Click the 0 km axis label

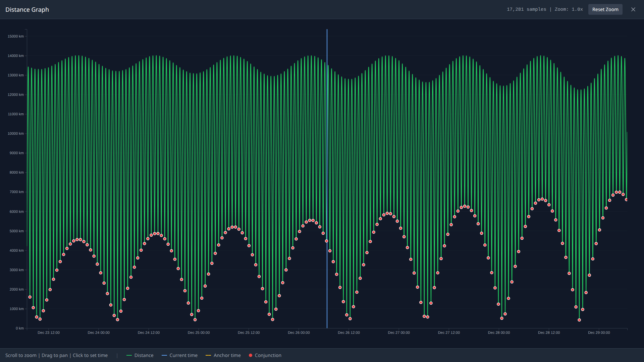coord(20,328)
